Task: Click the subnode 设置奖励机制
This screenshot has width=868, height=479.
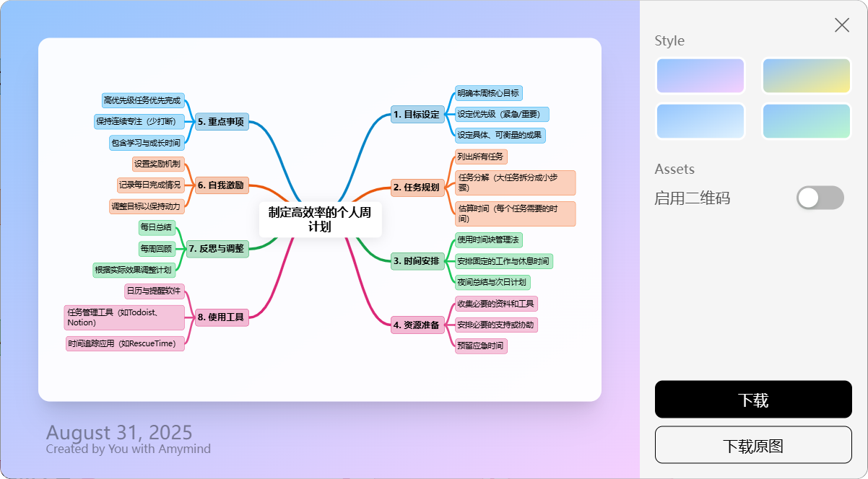Action: [158, 164]
